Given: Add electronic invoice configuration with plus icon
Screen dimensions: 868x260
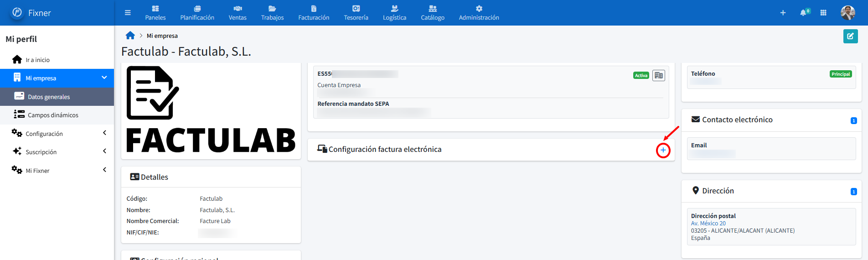Looking at the screenshot, I should pos(663,150).
